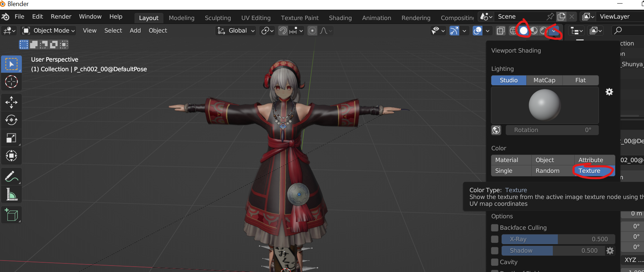Screen dimensions: 644x272
Task: Switch to the UV Editing workspace tab
Action: pyautogui.click(x=256, y=18)
